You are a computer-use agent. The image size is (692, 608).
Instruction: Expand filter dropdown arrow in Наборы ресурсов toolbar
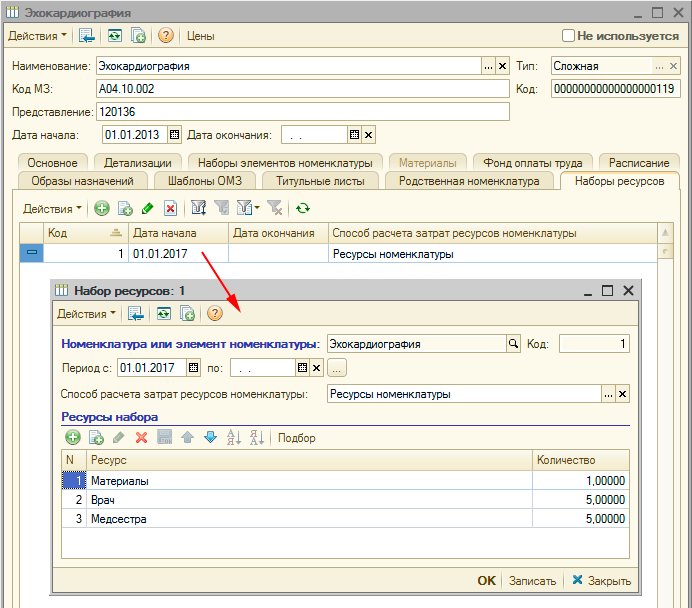(257, 209)
